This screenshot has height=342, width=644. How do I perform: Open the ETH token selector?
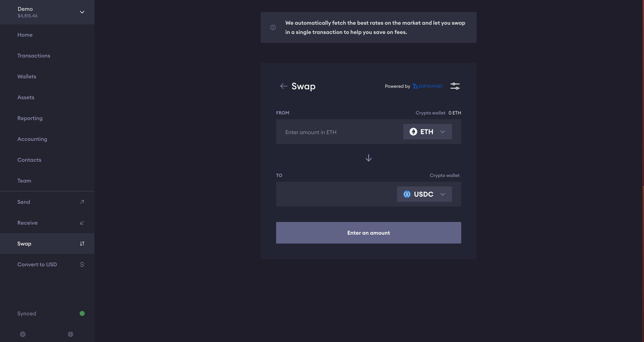click(x=427, y=132)
